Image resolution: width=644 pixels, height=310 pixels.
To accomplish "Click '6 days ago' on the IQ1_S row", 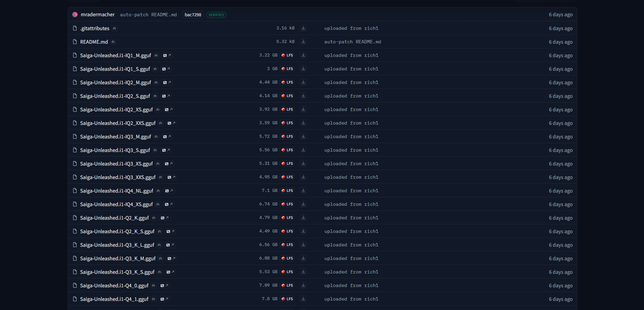I will pyautogui.click(x=561, y=69).
